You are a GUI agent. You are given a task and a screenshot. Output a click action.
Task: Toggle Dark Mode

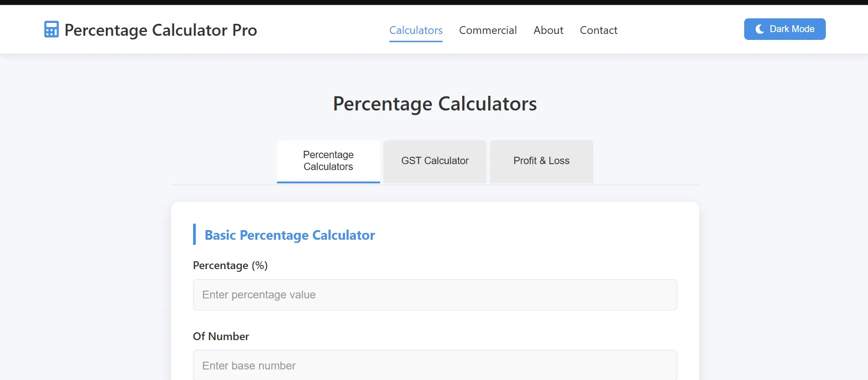tap(785, 29)
